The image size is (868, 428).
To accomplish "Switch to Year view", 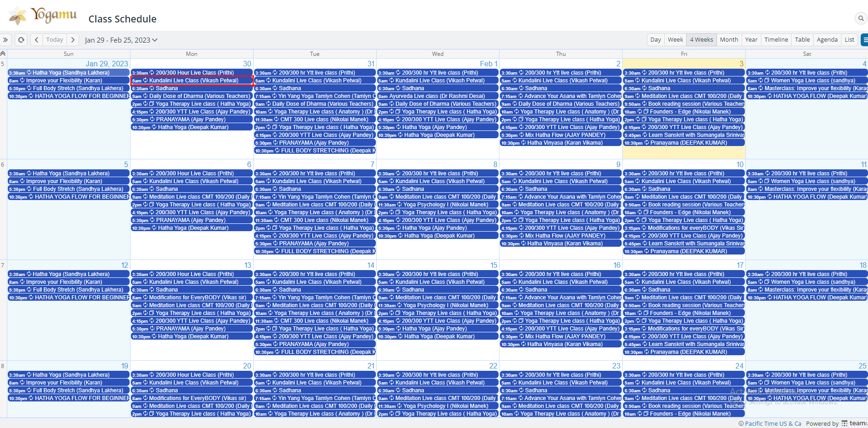I will pos(751,40).
